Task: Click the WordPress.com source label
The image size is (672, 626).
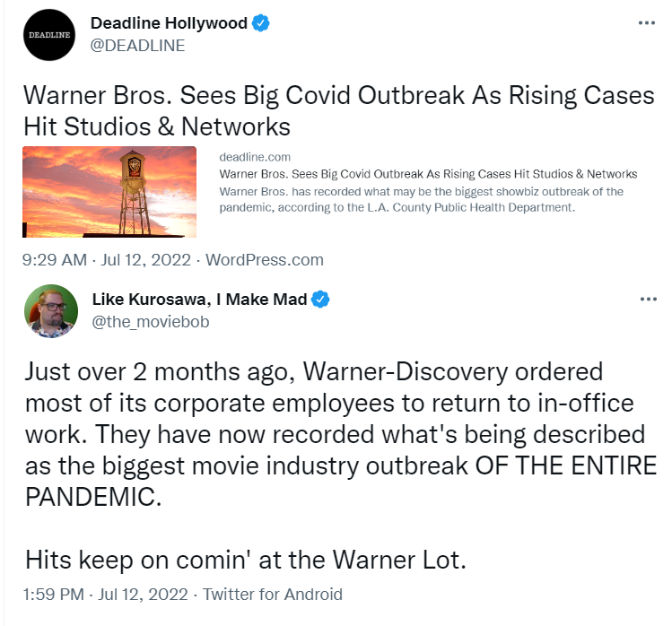Action: (x=265, y=260)
